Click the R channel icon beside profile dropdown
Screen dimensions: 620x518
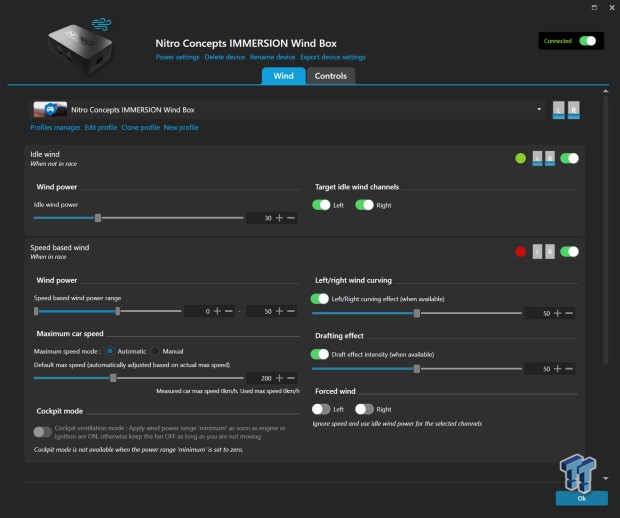tap(574, 109)
